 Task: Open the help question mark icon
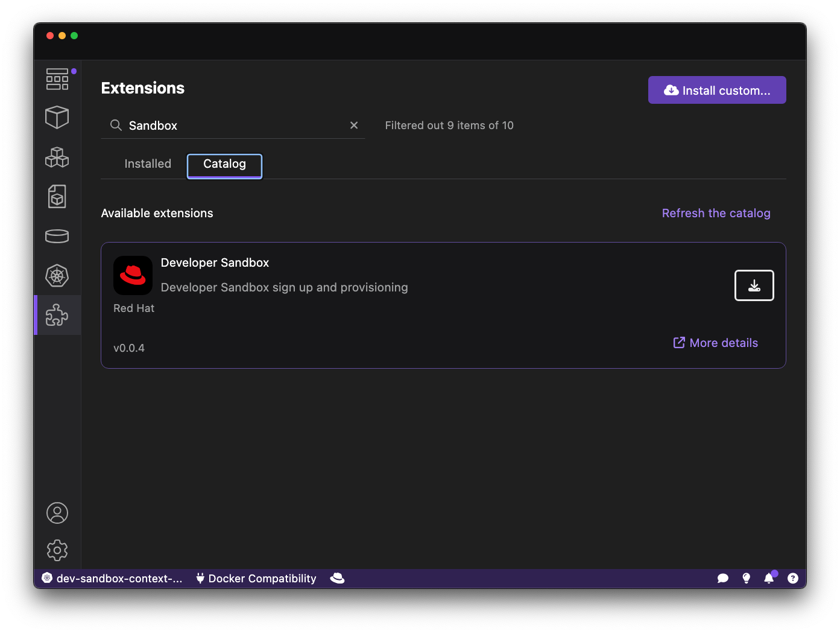[x=793, y=578]
